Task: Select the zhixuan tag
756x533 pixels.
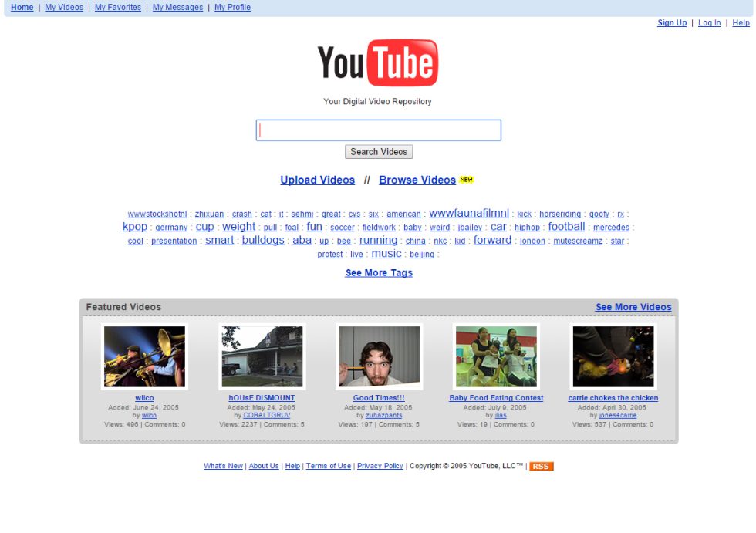Action: point(209,214)
